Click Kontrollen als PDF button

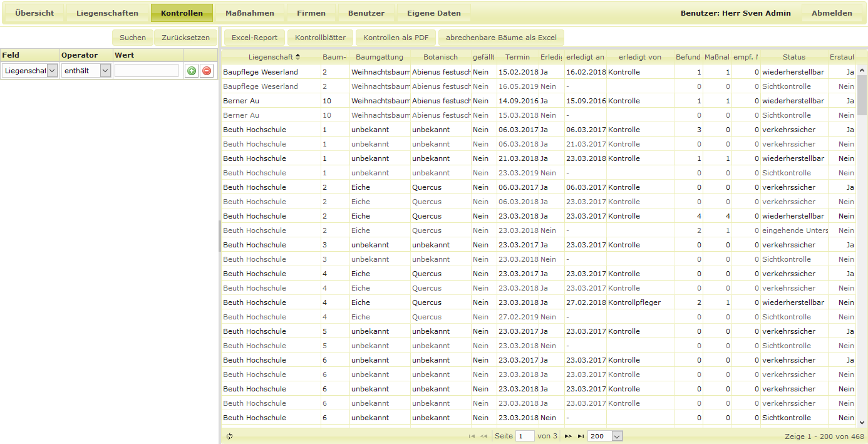[x=396, y=38]
